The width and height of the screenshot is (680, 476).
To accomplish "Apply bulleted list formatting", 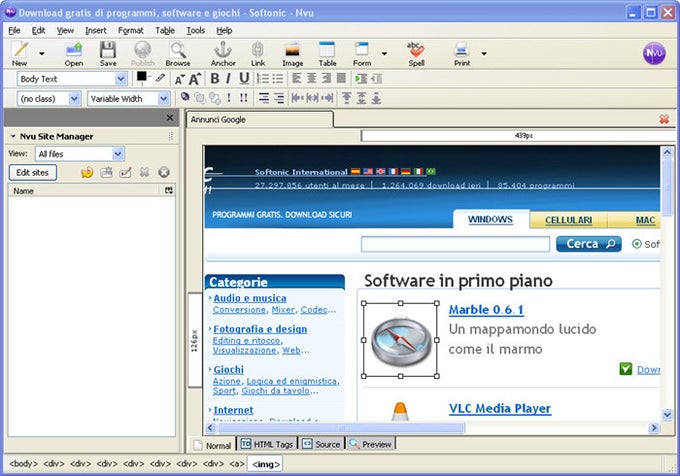I will tap(278, 78).
